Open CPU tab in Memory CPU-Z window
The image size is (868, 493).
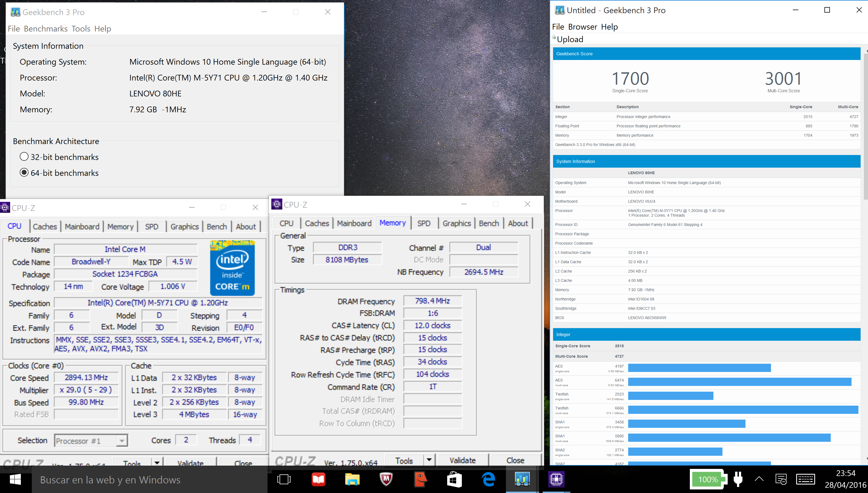pyautogui.click(x=286, y=223)
